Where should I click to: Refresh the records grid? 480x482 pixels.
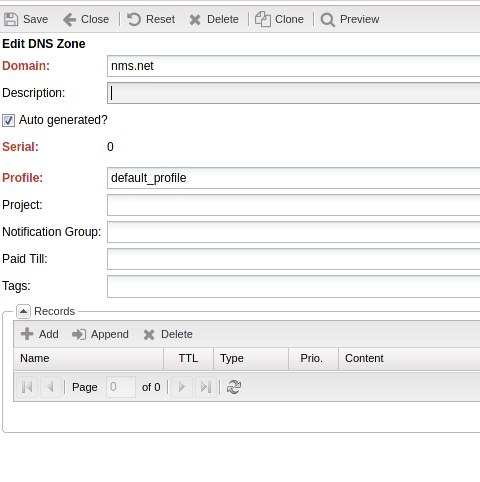[x=234, y=387]
